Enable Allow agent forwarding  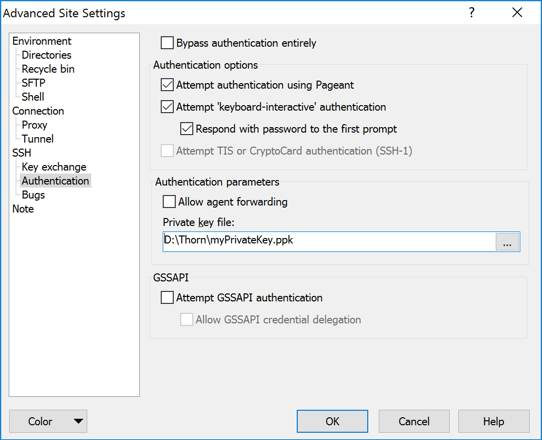coord(169,202)
